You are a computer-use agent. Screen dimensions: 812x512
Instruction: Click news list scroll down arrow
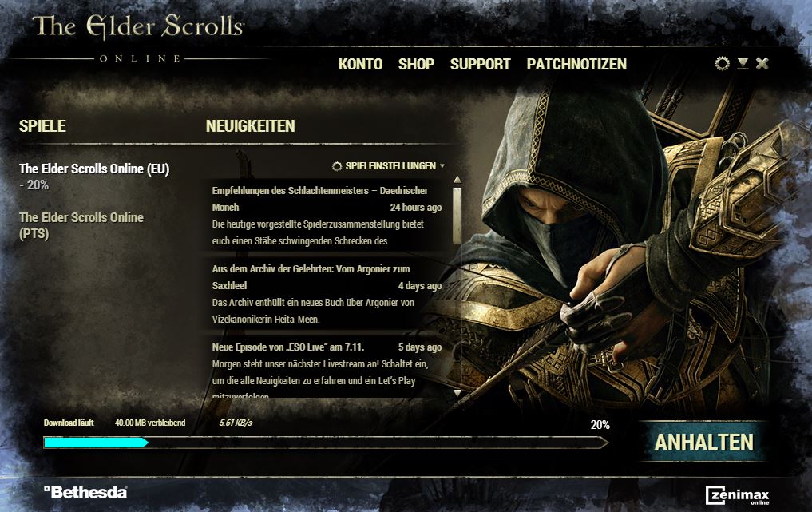tap(457, 393)
